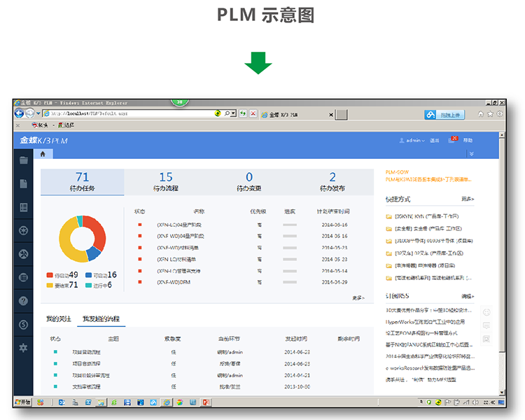Switch to the 我的关注 tab
Screen dimensions: 525x420
[x=59, y=319]
